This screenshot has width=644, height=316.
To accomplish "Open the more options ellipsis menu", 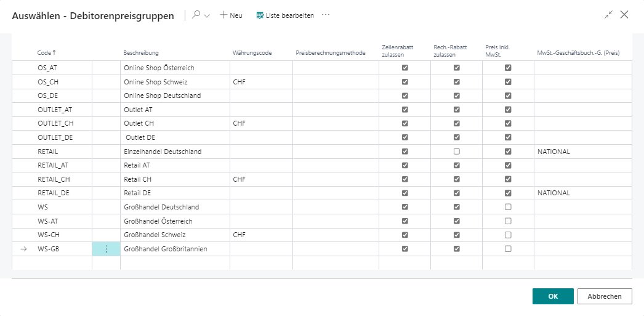I will 326,15.
